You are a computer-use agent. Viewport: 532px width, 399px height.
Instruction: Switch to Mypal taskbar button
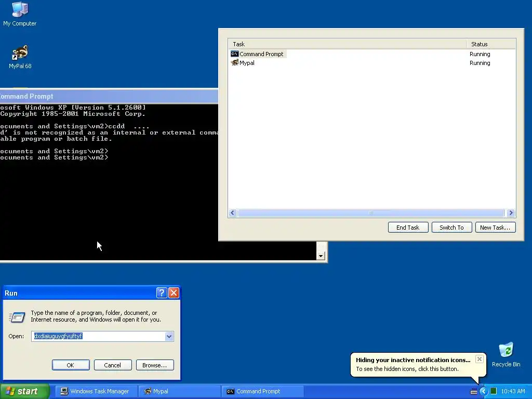click(x=179, y=391)
